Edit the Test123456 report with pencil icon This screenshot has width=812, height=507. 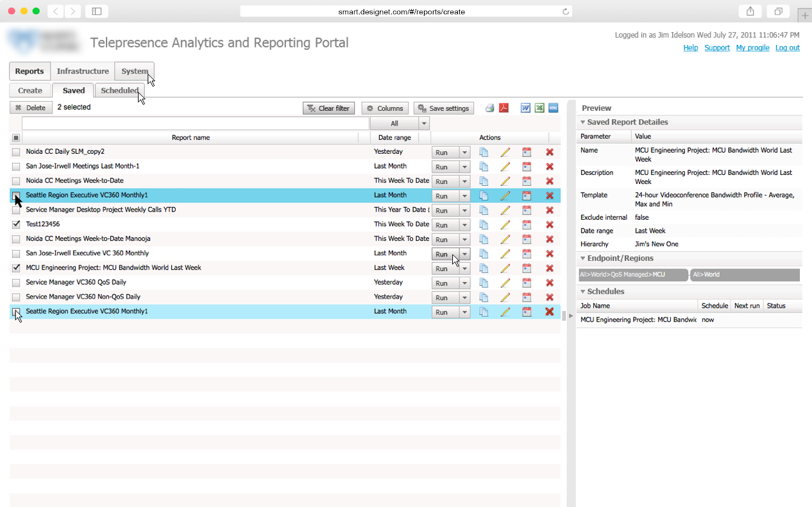tap(505, 224)
